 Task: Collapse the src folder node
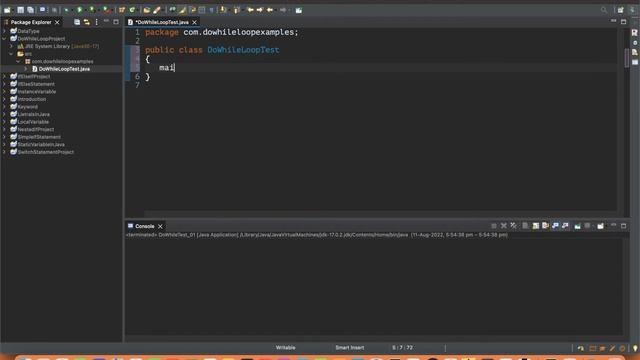11,54
